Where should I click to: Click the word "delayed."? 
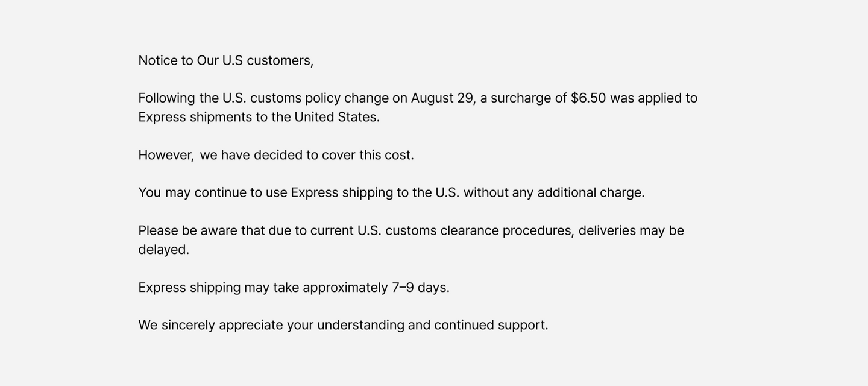(x=164, y=250)
